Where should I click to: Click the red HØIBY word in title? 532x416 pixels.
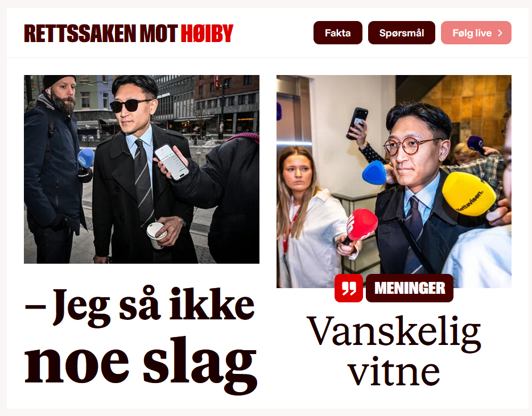207,33
